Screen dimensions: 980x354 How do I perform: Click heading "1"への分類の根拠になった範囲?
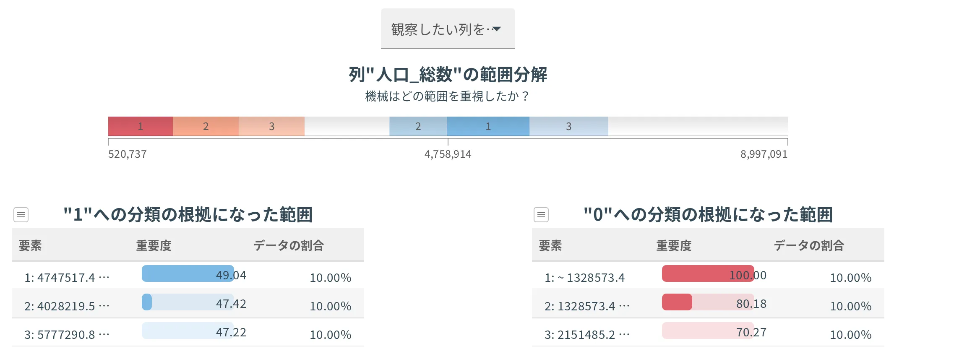(x=188, y=214)
